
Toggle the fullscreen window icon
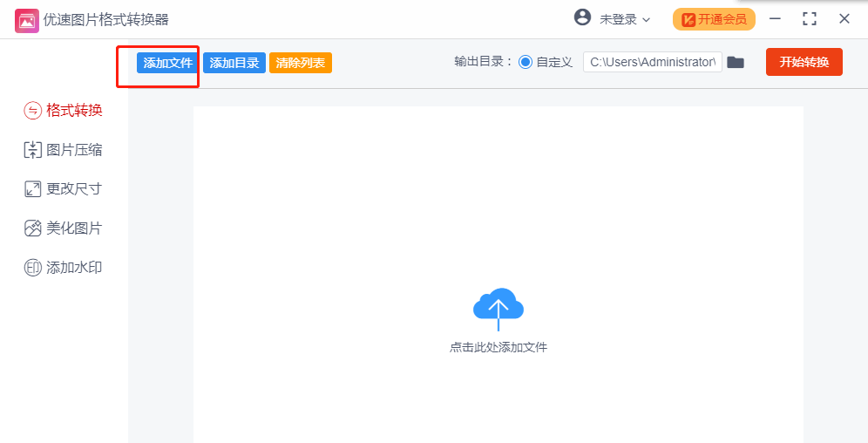tap(810, 19)
